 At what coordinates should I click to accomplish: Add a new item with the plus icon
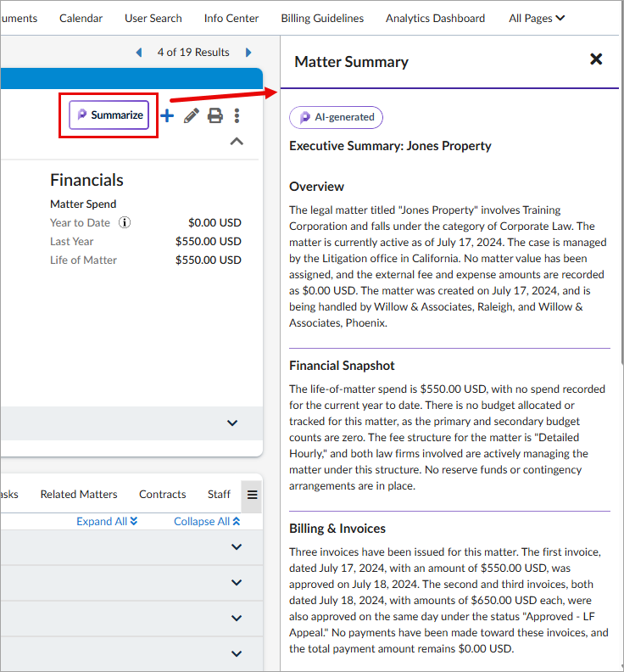click(168, 115)
